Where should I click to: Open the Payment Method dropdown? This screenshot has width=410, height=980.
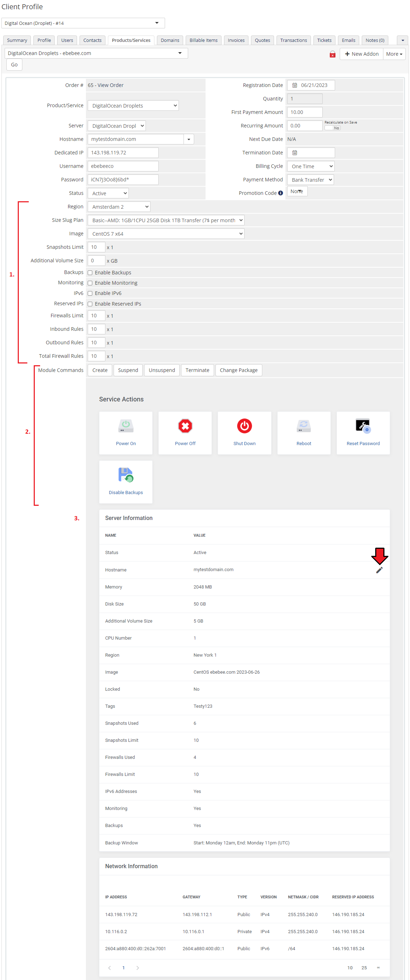click(310, 180)
